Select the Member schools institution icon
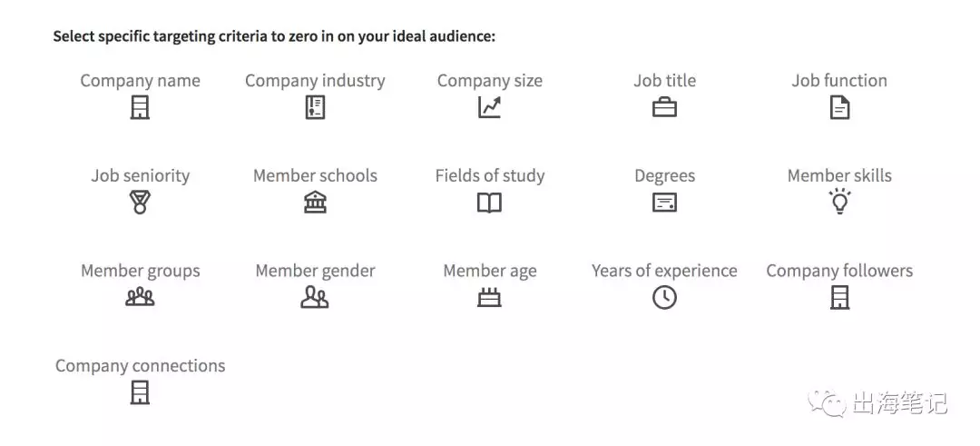 tap(315, 203)
